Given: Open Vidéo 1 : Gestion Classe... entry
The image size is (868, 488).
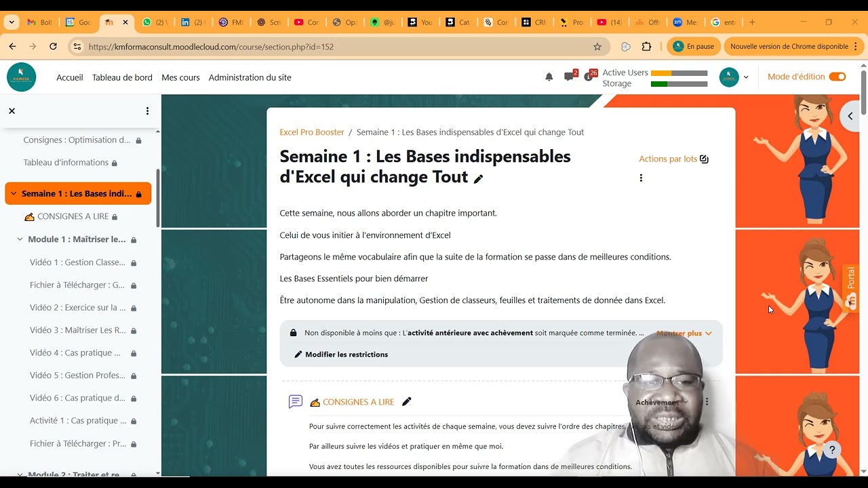Looking at the screenshot, I should [x=77, y=262].
